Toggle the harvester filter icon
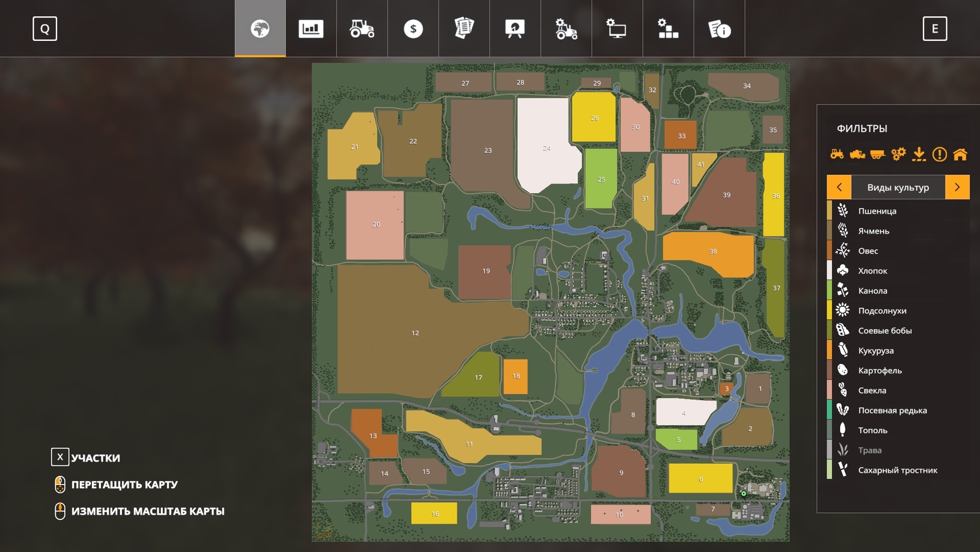The width and height of the screenshot is (980, 552). (x=857, y=154)
